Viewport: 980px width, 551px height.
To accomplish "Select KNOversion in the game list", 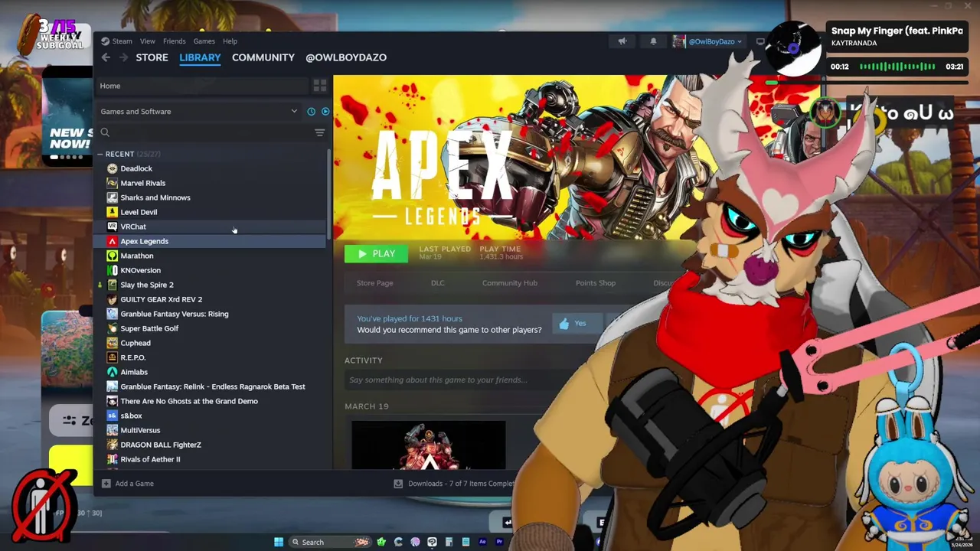I will tap(211, 270).
